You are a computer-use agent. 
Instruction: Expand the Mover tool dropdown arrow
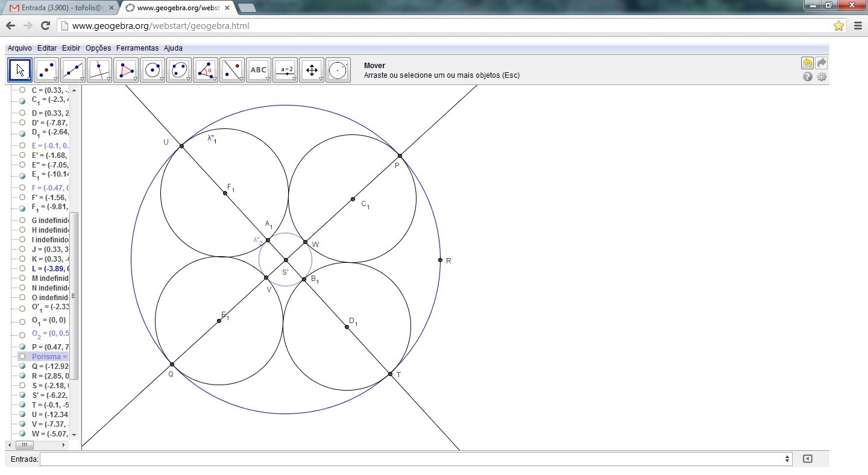pyautogui.click(x=29, y=79)
